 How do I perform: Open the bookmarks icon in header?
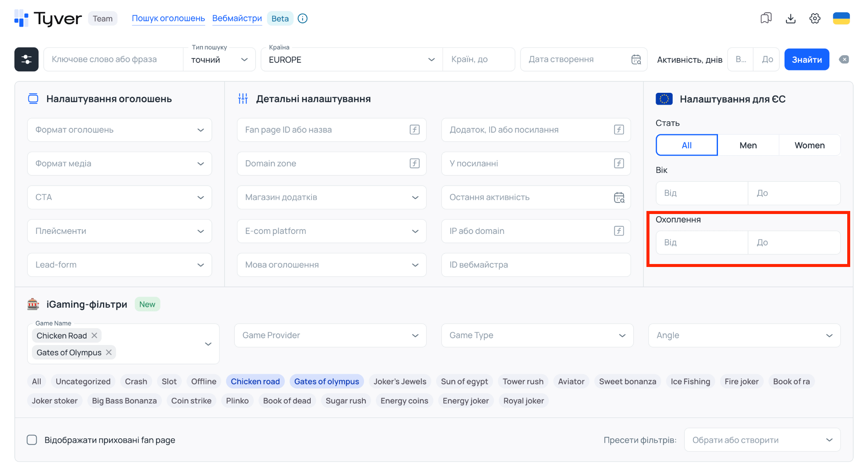point(766,18)
